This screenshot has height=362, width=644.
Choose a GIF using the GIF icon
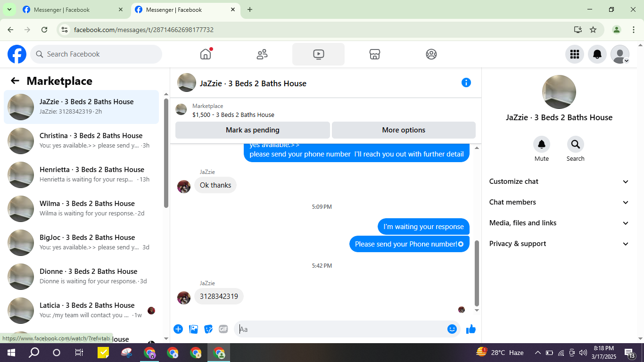click(x=223, y=329)
